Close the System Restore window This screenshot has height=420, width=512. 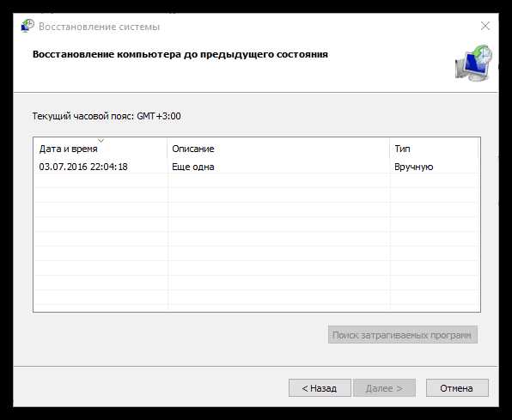(x=485, y=26)
